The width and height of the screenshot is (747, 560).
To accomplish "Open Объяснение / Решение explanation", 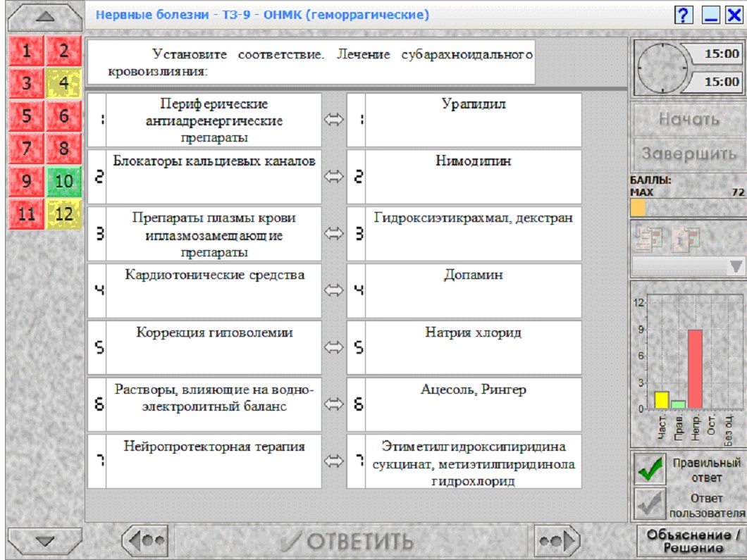I will click(x=692, y=540).
